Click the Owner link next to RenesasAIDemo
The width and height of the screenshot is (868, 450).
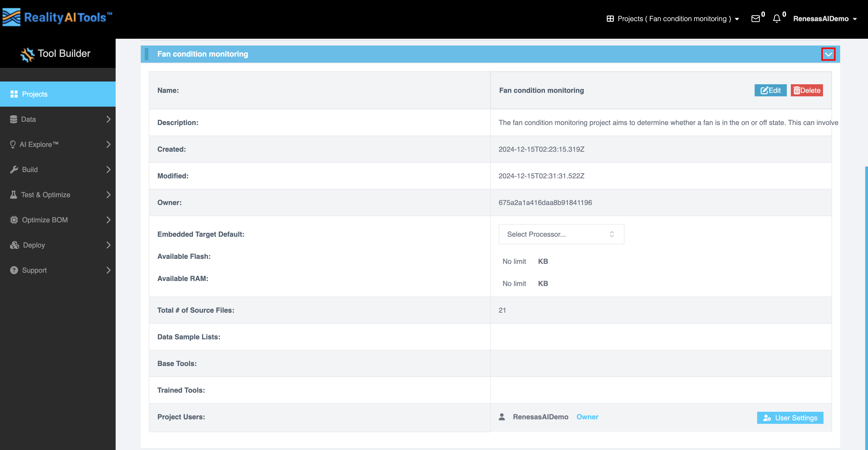click(587, 417)
